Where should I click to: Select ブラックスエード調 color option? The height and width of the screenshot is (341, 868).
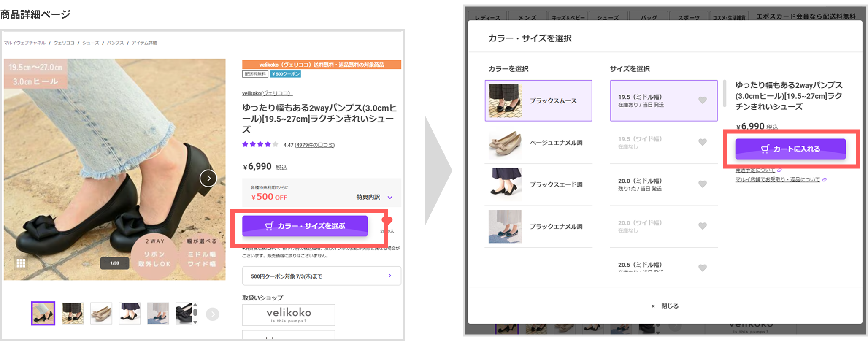pos(538,184)
